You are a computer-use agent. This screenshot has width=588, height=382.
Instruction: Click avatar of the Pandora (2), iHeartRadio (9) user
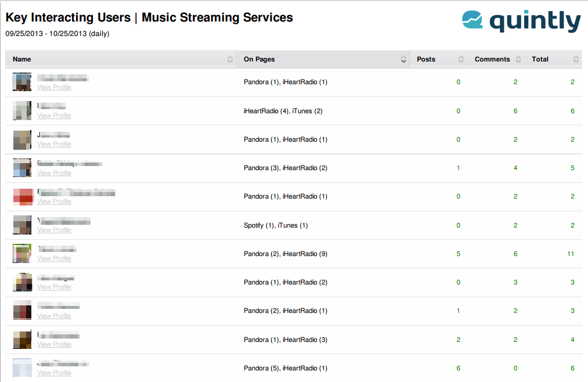[22, 254]
